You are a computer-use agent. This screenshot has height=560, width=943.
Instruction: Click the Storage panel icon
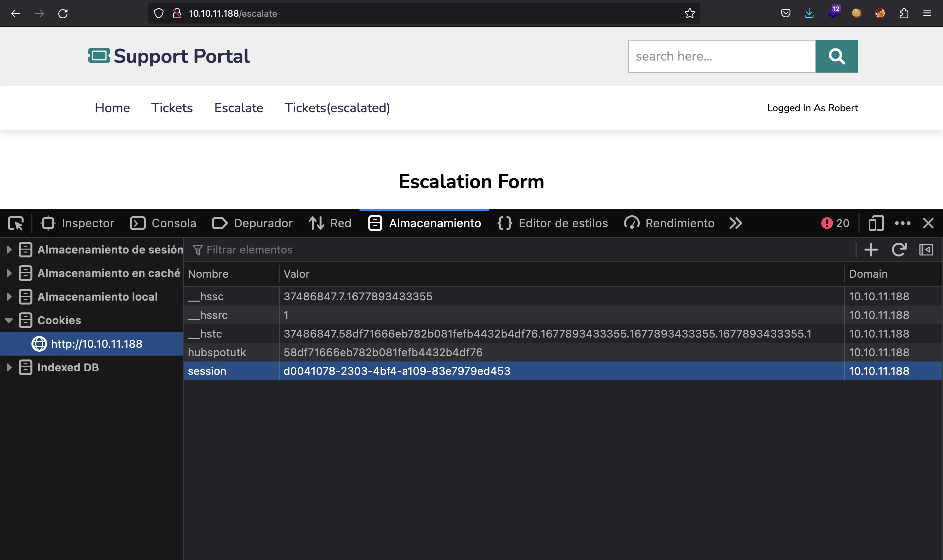375,223
